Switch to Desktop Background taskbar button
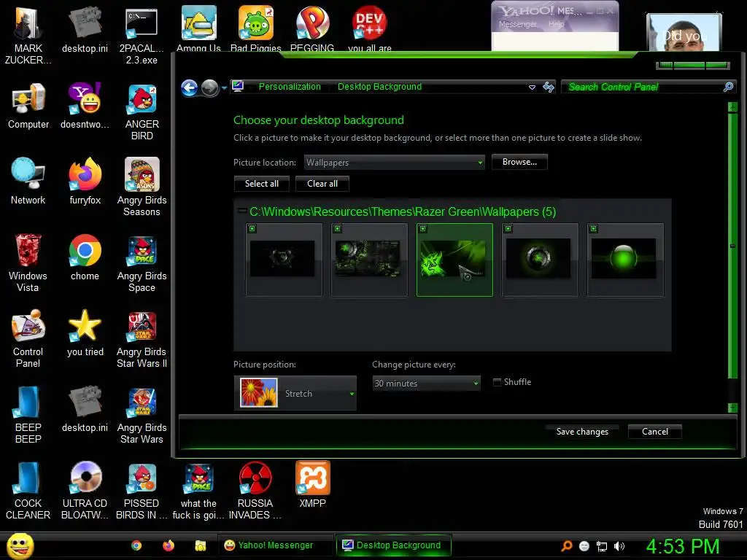The image size is (747, 560). point(393,545)
